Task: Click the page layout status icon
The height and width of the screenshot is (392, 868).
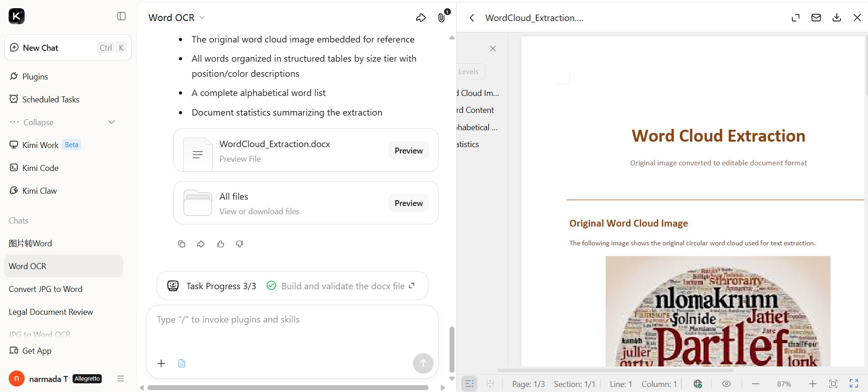Action: tap(490, 384)
